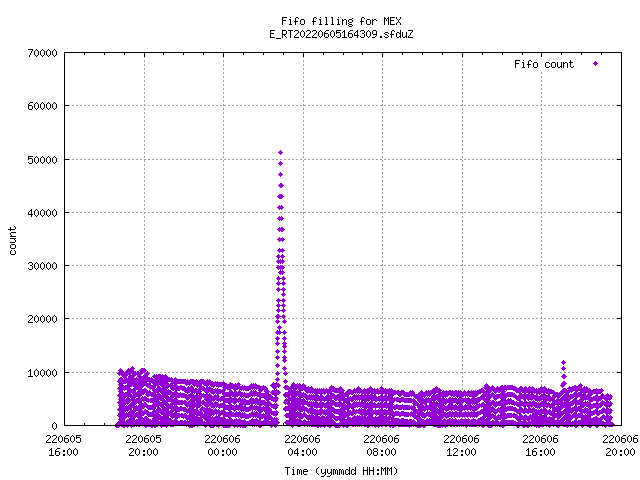Click the x-axis tick label 220605 16:00
The height and width of the screenshot is (480, 640).
coord(63,446)
